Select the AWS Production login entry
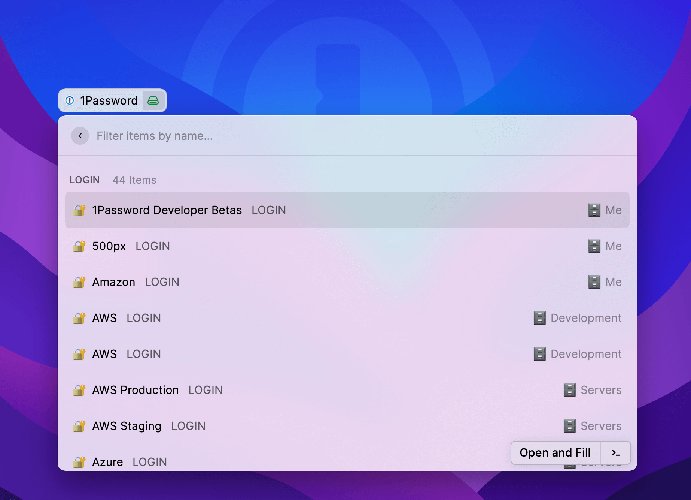Screen dimensions: 691x500 tap(347, 390)
